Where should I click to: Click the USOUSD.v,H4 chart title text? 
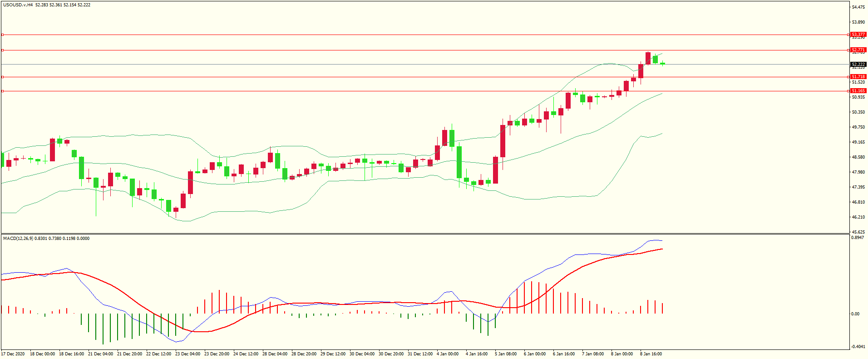(x=18, y=5)
